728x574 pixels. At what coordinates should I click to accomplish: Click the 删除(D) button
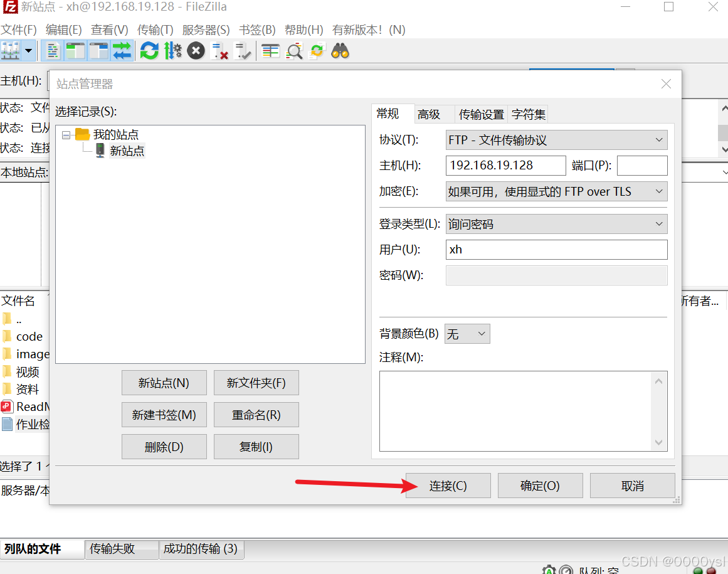point(164,447)
